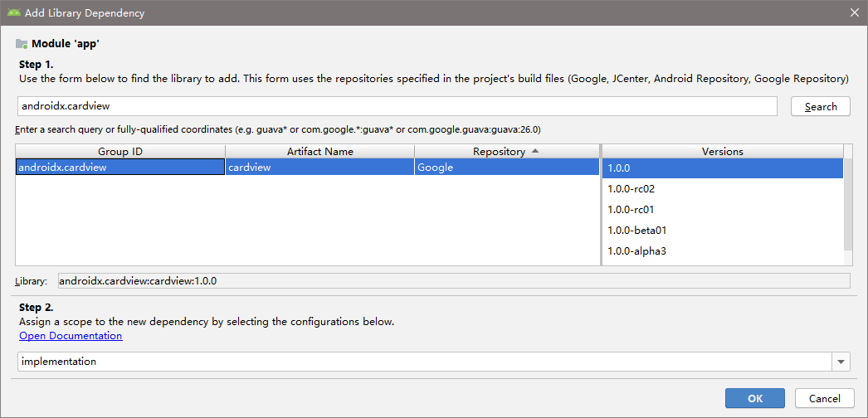Click the implementation configuration field
This screenshot has height=418, width=868.
(x=425, y=362)
